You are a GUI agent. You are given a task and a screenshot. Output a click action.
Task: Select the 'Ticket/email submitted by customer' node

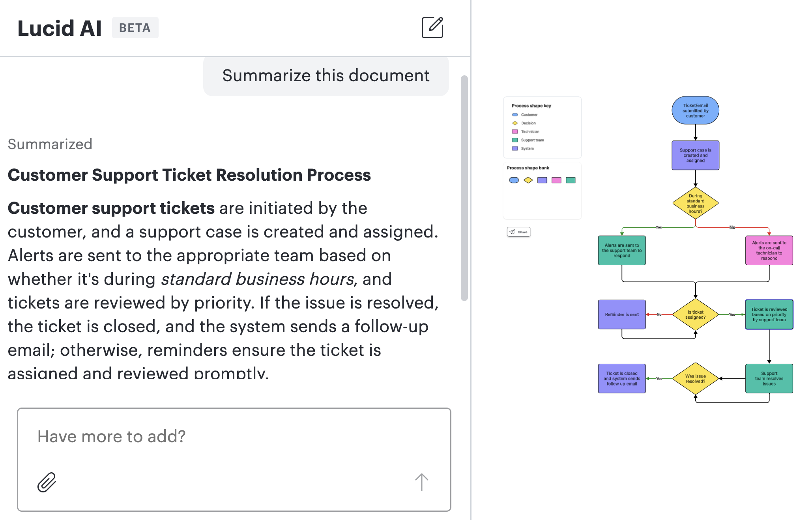tap(695, 110)
